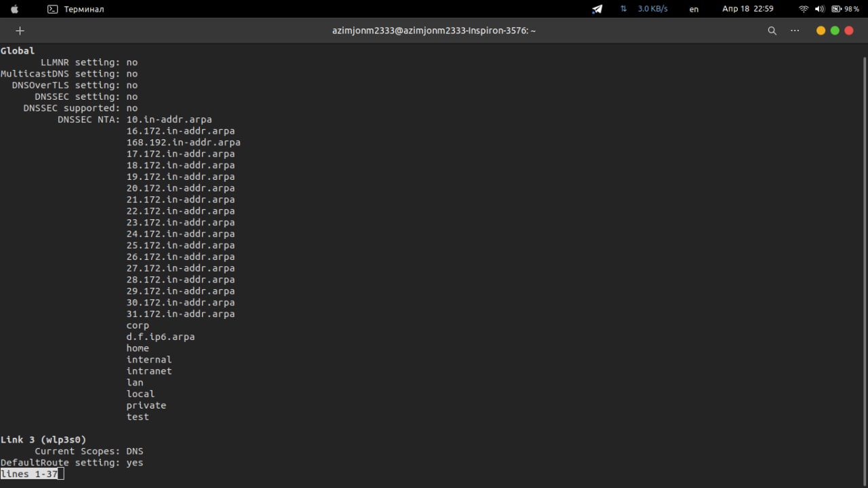Click the internal domain entry

coord(149,360)
